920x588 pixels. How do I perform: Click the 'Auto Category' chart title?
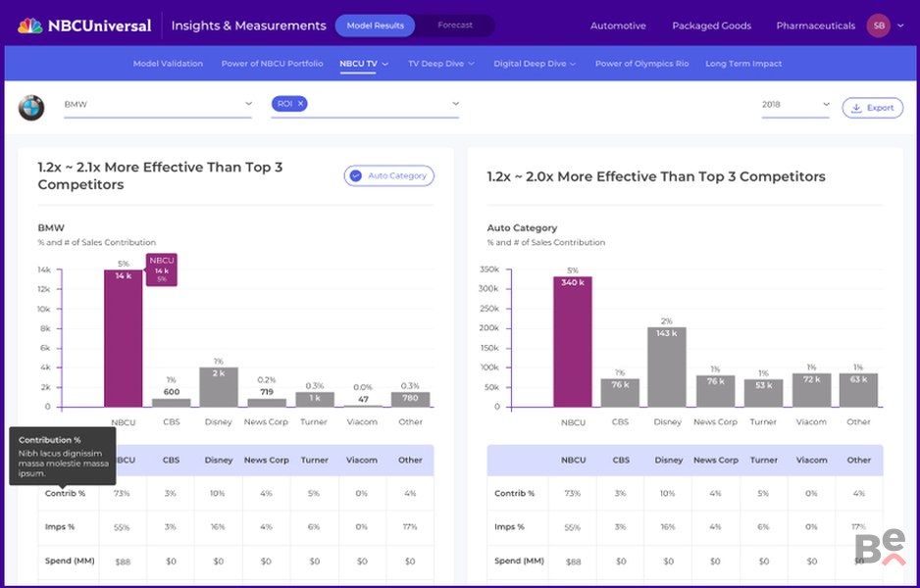pyautogui.click(x=522, y=227)
